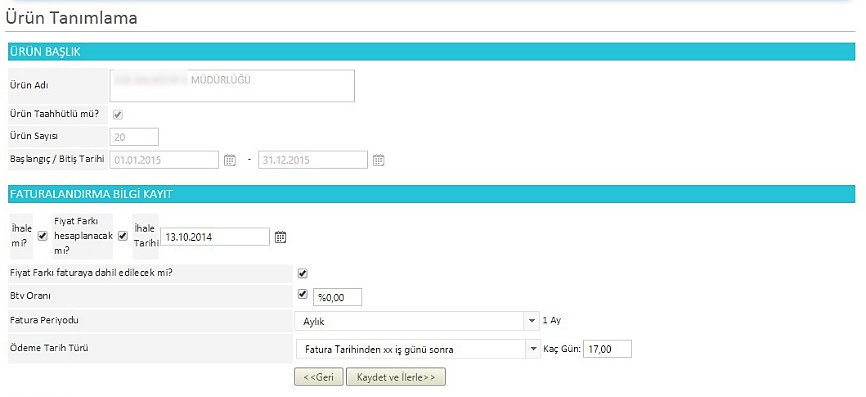The image size is (866, 397).
Task: Focus the end date field 31.12.2015
Action: [313, 160]
